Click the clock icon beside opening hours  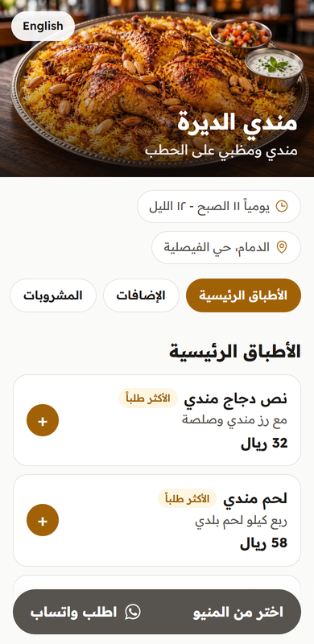click(282, 206)
